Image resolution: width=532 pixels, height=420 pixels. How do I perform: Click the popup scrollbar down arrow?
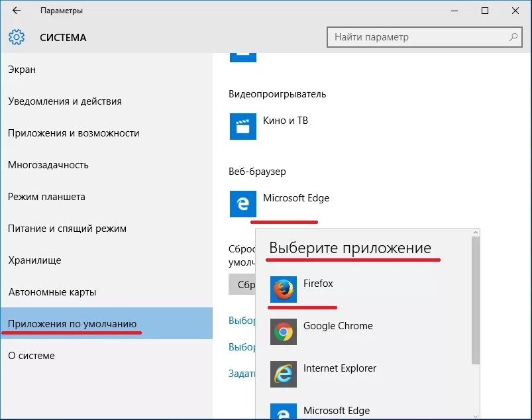point(476,416)
